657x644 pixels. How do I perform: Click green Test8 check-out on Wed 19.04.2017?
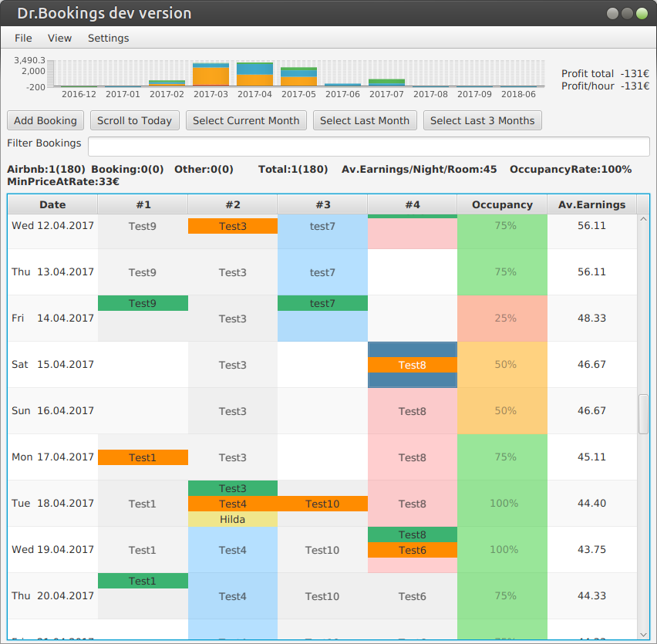coord(413,534)
